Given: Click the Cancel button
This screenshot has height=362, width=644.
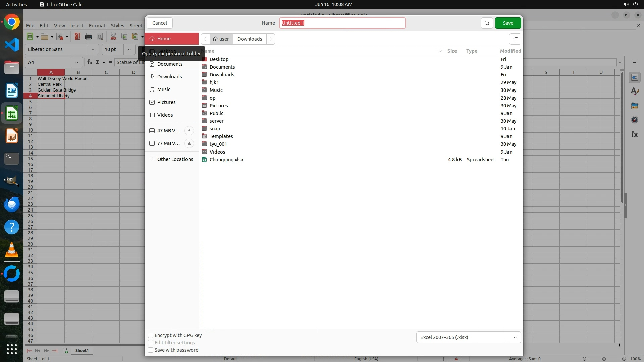Looking at the screenshot, I should pyautogui.click(x=159, y=23).
